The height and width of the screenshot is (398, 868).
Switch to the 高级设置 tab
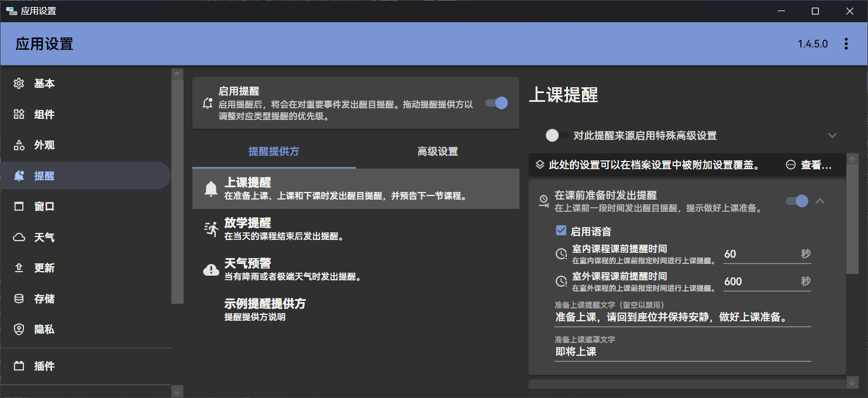(x=438, y=152)
